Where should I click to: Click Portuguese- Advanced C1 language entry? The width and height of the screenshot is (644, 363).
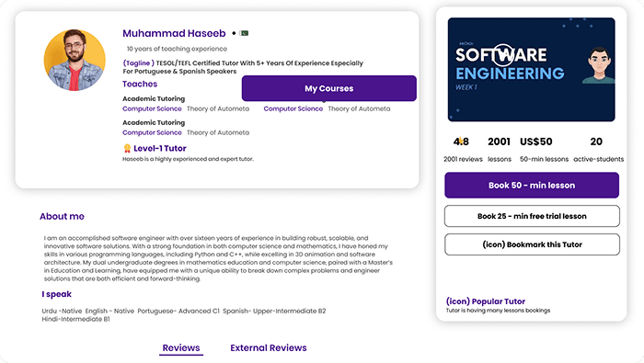[178, 311]
